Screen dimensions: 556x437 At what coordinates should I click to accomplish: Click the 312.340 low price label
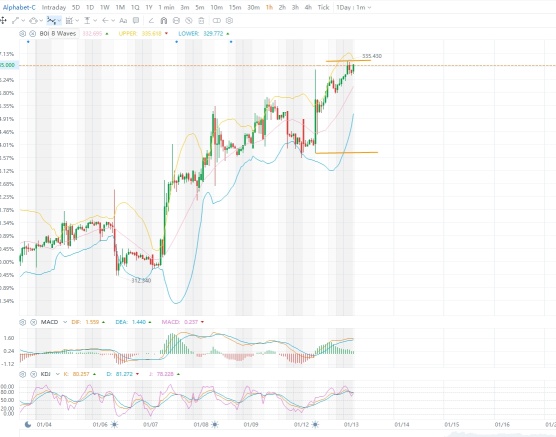click(x=141, y=281)
